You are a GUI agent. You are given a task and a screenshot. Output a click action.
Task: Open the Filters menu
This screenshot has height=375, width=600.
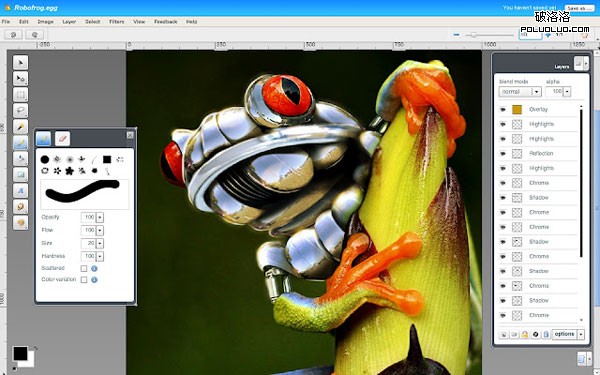coord(116,22)
